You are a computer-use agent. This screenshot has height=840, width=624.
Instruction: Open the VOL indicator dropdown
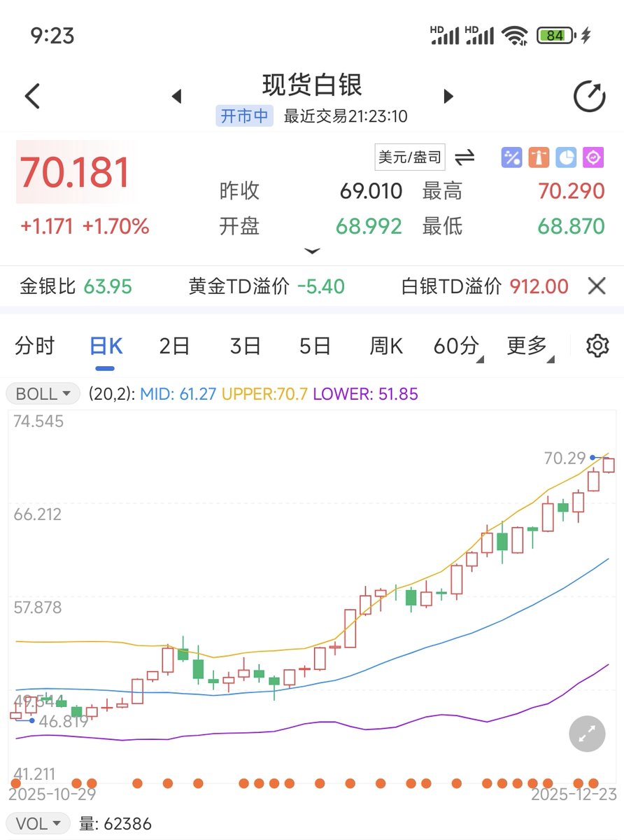click(37, 823)
